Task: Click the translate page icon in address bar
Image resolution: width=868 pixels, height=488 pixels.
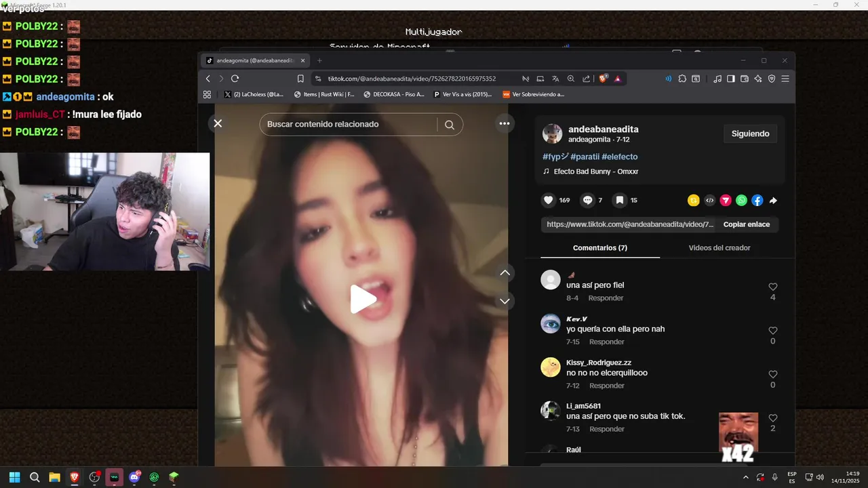Action: (555, 79)
